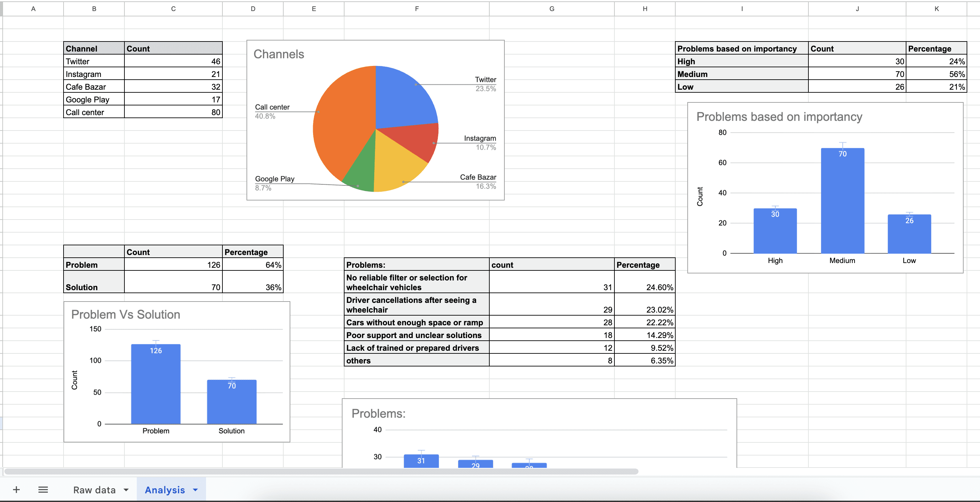This screenshot has height=502, width=980.
Task: Click the 'Problems based on importancy' header cell
Action: [x=741, y=49]
